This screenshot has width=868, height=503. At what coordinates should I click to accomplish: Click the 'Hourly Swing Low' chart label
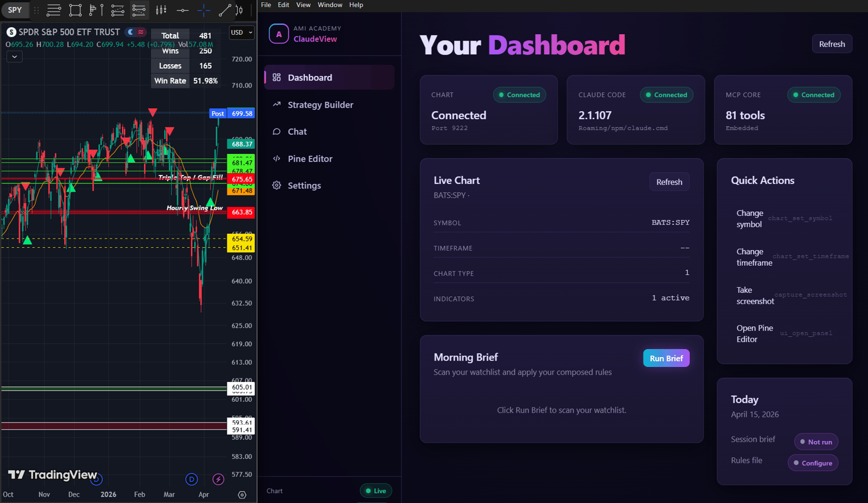[x=194, y=208]
